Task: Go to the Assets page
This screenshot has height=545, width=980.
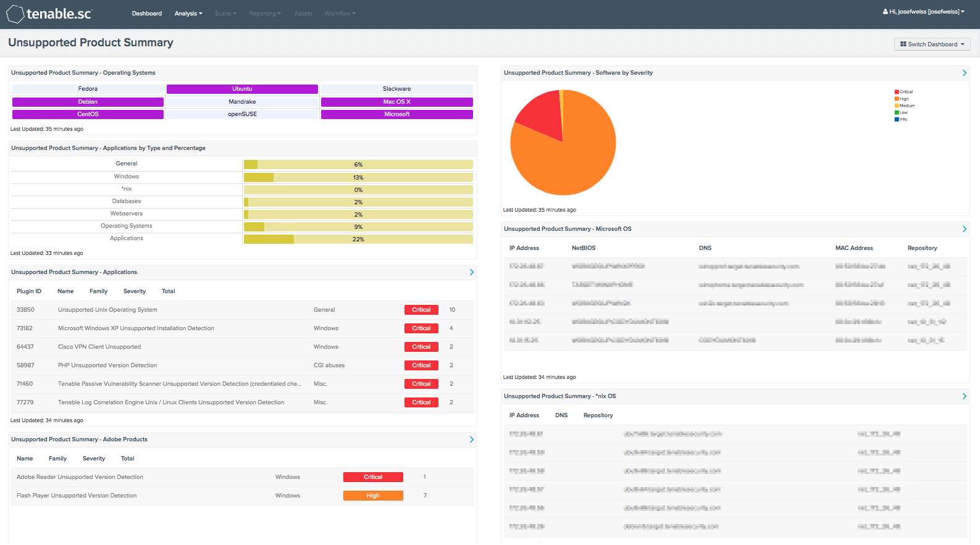Action: click(303, 14)
